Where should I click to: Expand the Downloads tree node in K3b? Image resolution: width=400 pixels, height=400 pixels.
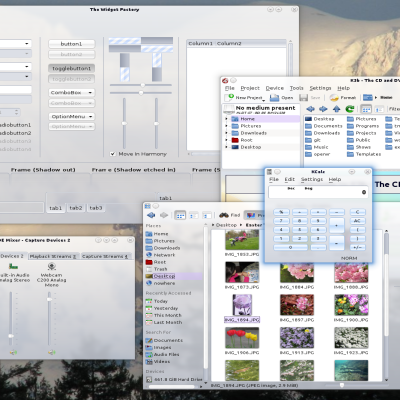[227, 133]
